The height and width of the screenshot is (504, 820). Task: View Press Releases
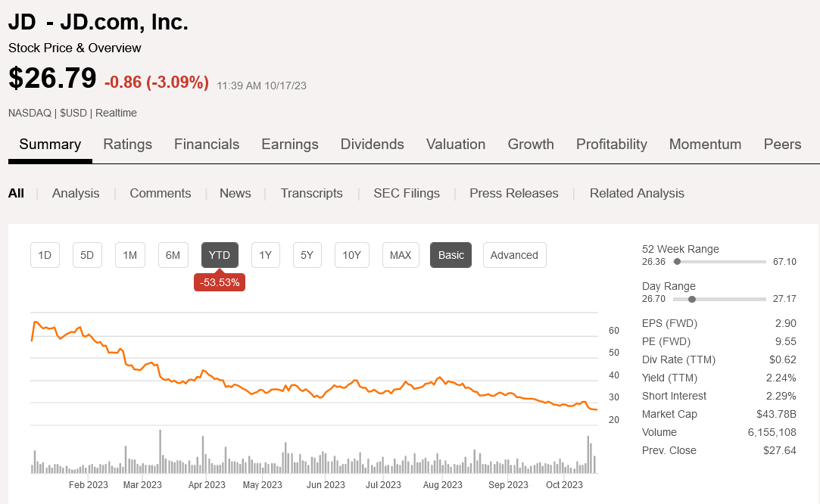(x=514, y=194)
